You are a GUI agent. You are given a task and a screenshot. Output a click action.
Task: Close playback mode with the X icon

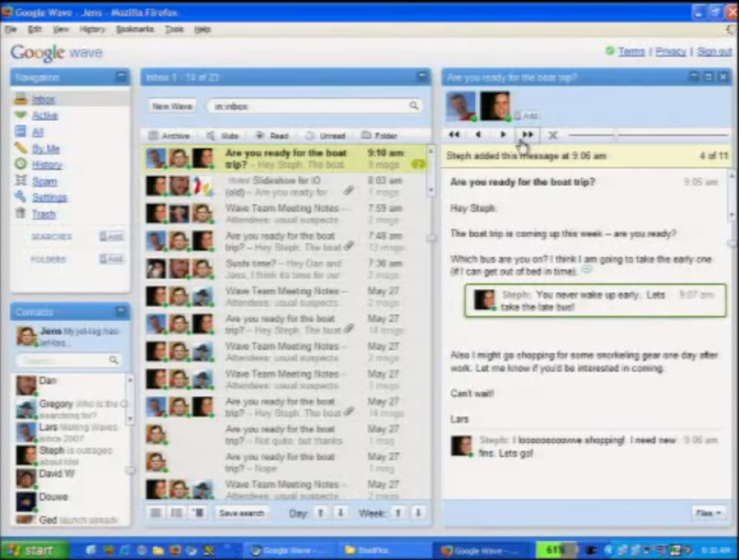click(554, 135)
